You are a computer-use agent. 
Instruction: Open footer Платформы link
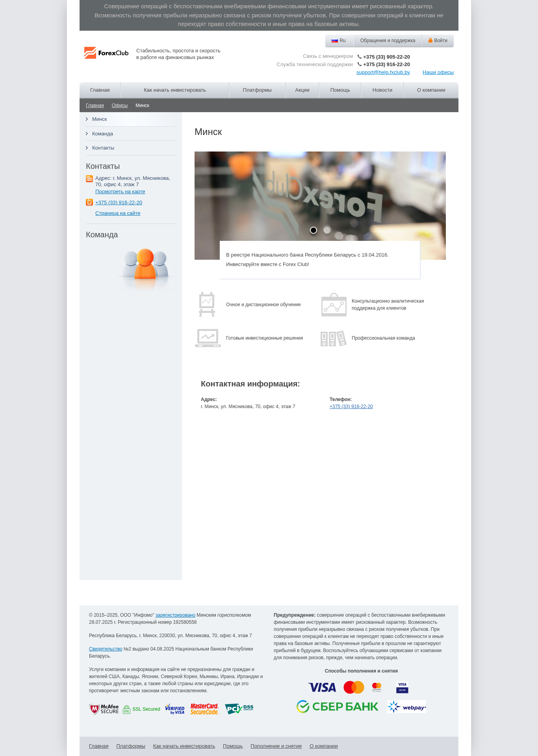coord(131,746)
